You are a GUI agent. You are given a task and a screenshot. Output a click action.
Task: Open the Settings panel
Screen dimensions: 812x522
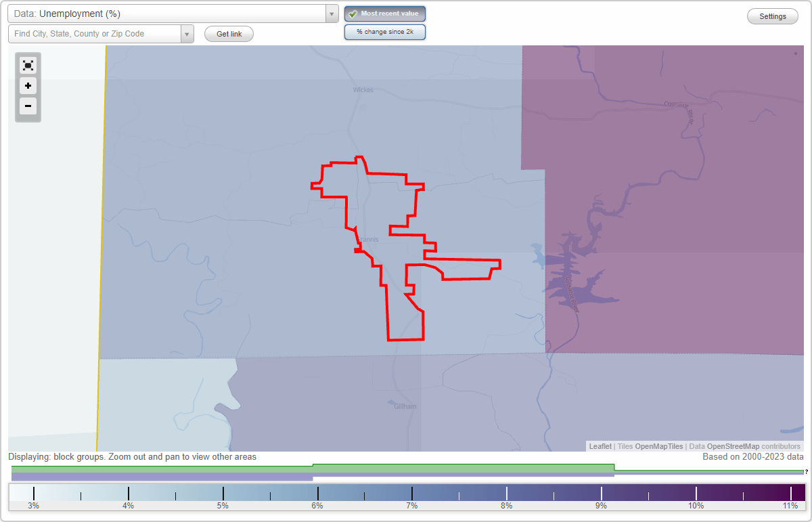coord(772,16)
